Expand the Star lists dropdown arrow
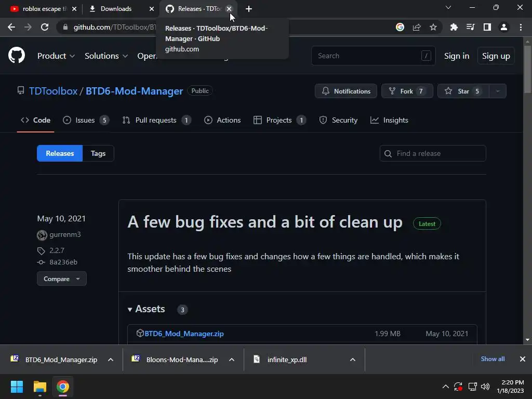532x399 pixels. (x=498, y=91)
